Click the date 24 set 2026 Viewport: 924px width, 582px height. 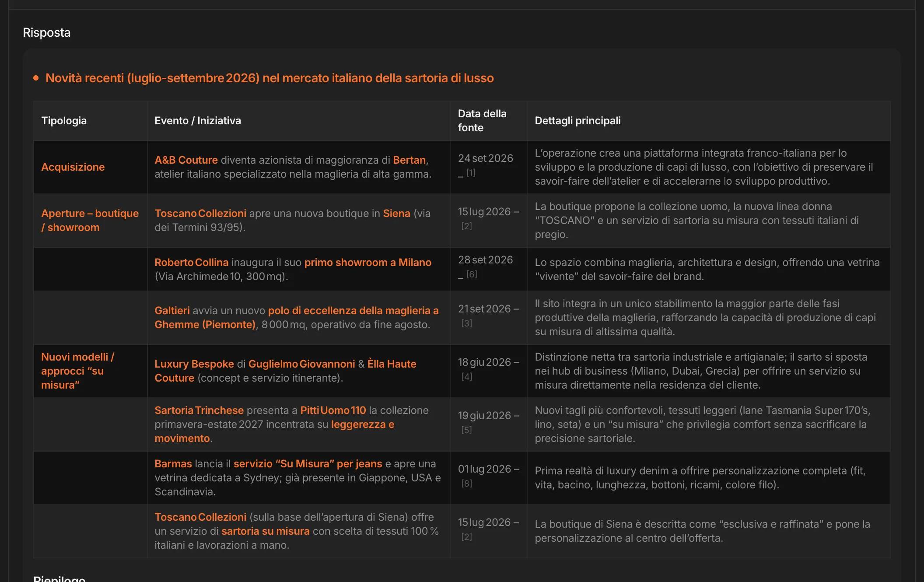485,158
